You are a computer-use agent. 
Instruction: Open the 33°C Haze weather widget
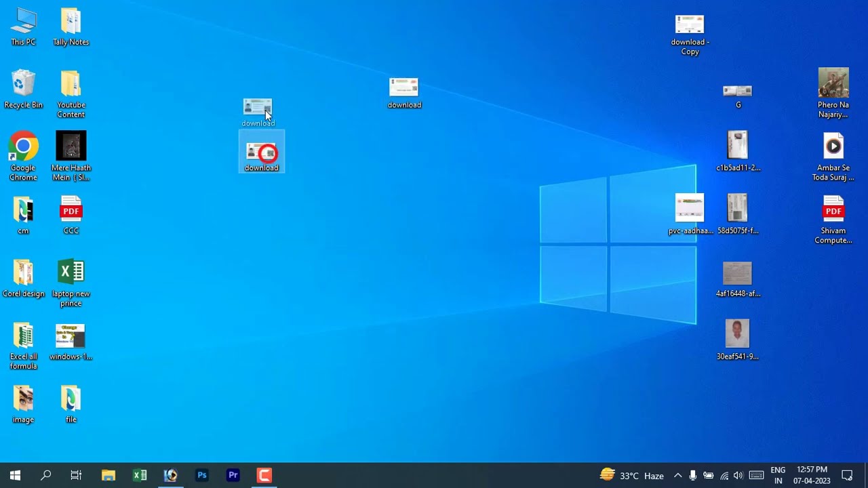[632, 475]
